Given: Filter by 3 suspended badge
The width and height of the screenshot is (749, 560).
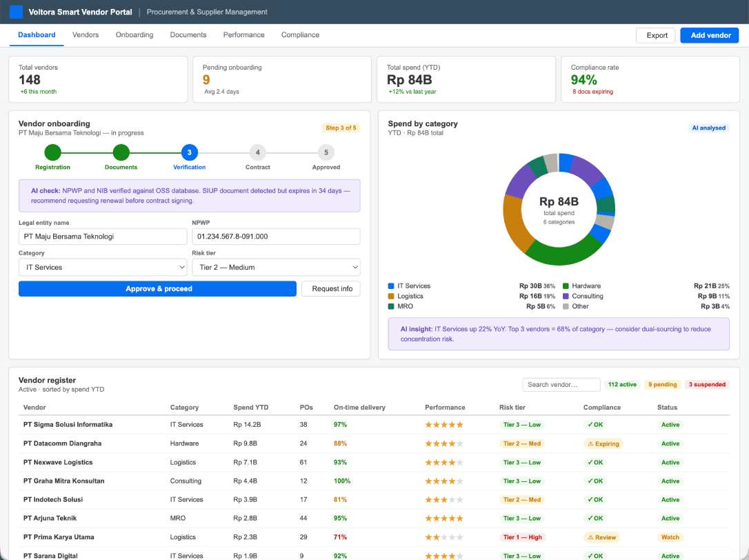Looking at the screenshot, I should click(x=707, y=385).
